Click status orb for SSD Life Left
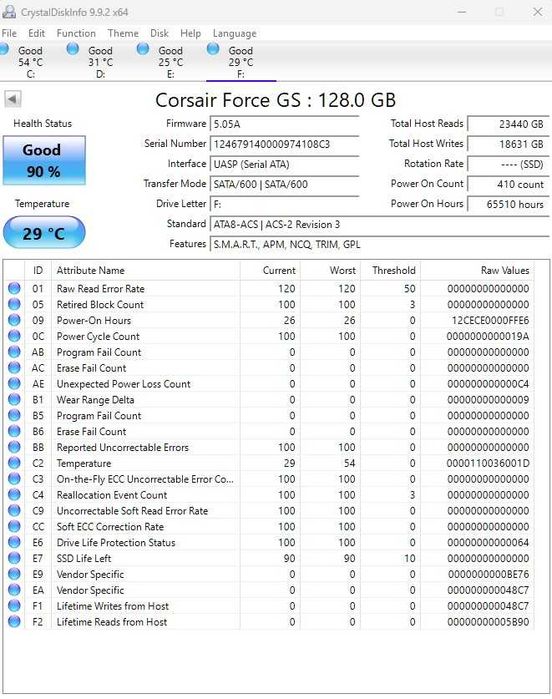This screenshot has width=552, height=699. point(14,558)
